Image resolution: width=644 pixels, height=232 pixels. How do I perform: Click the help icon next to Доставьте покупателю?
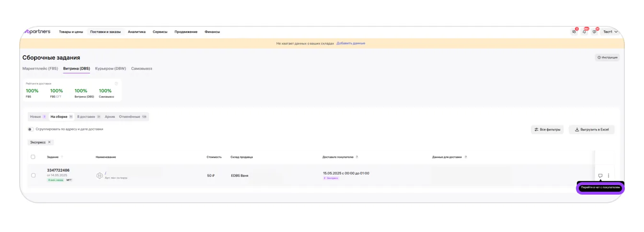tap(357, 157)
